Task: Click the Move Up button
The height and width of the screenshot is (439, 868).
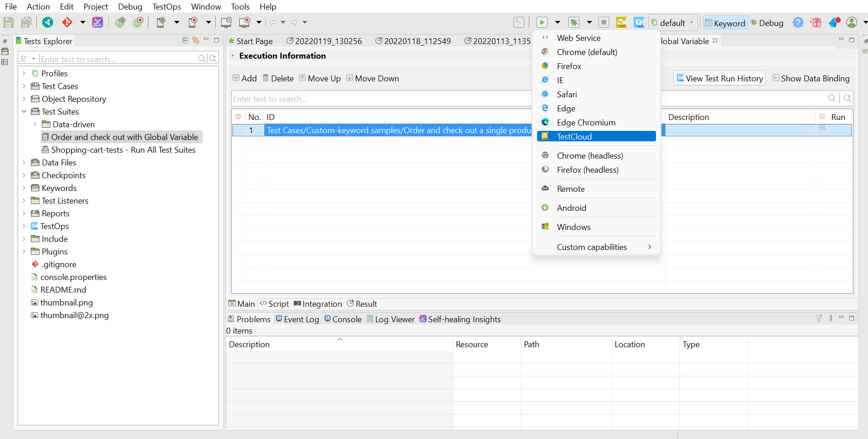Action: 320,78
